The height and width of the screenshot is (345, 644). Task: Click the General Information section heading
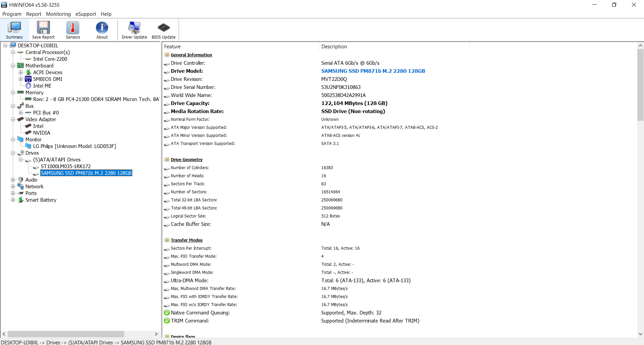click(191, 55)
